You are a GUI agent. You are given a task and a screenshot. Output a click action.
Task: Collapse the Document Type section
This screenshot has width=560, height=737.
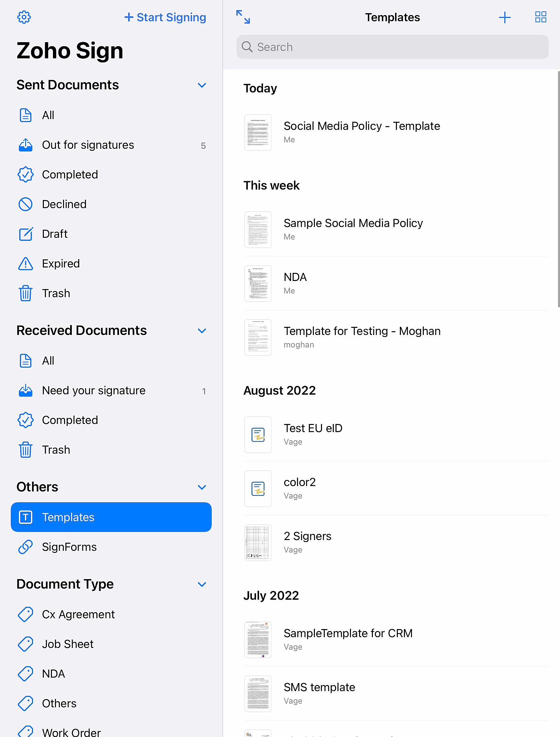pos(202,584)
